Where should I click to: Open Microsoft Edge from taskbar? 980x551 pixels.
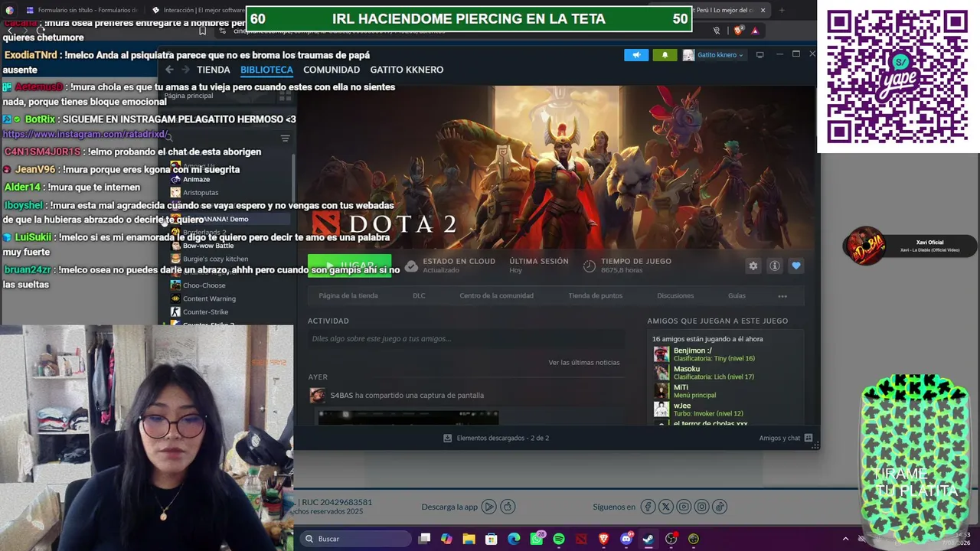(x=514, y=539)
